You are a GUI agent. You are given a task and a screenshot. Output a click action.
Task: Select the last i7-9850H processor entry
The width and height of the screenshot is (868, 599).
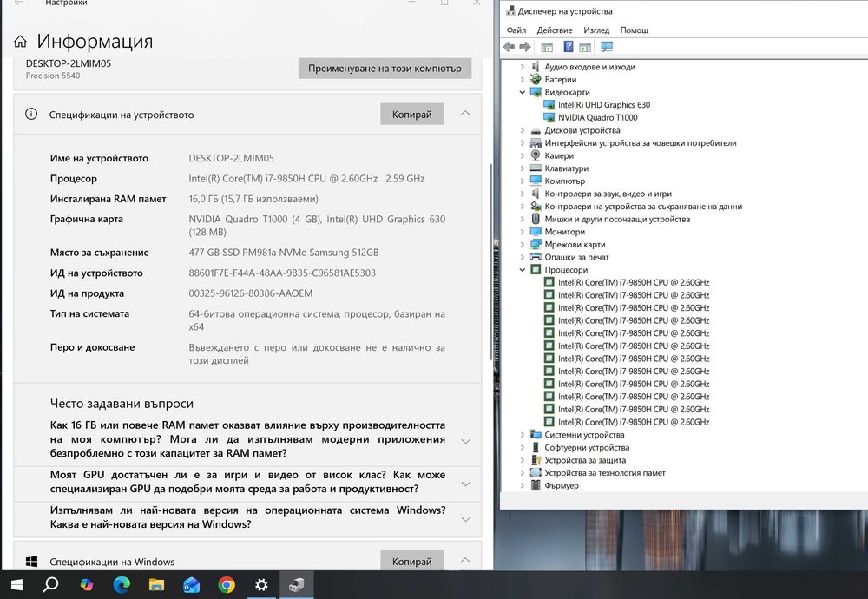coord(634,422)
